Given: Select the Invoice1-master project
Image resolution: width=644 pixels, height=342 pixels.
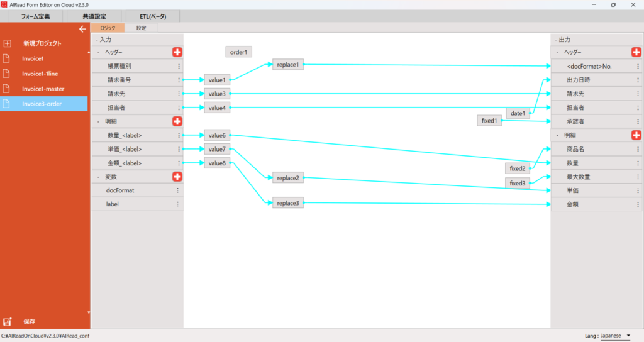Looking at the screenshot, I should pyautogui.click(x=43, y=89).
